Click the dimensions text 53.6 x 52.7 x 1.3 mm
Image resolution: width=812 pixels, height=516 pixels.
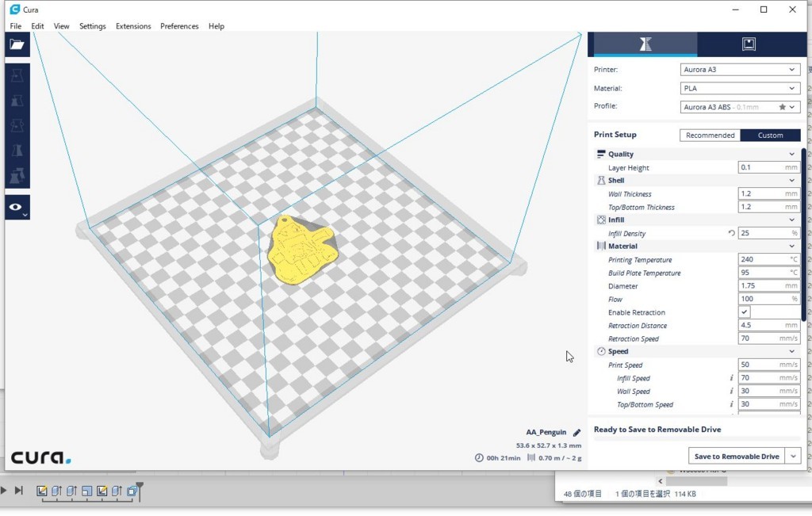pyautogui.click(x=549, y=445)
